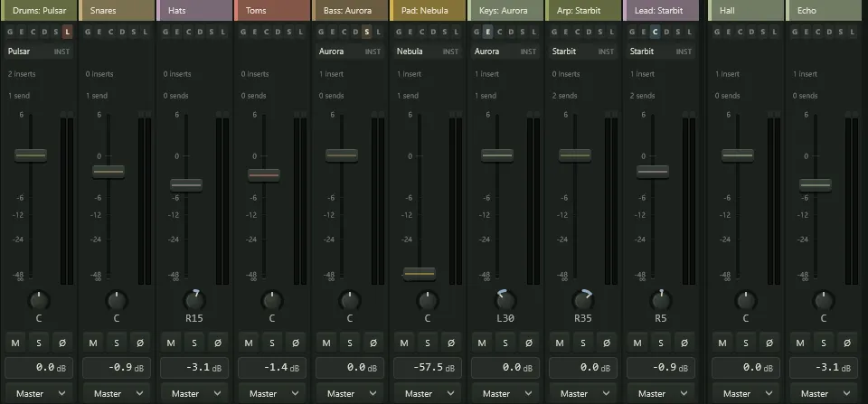The height and width of the screenshot is (404, 868).
Task: Select the Echo channel header
Action: pos(823,11)
